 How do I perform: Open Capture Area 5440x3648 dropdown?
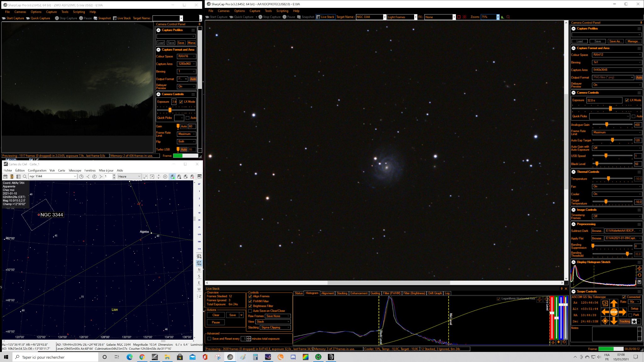tap(617, 70)
